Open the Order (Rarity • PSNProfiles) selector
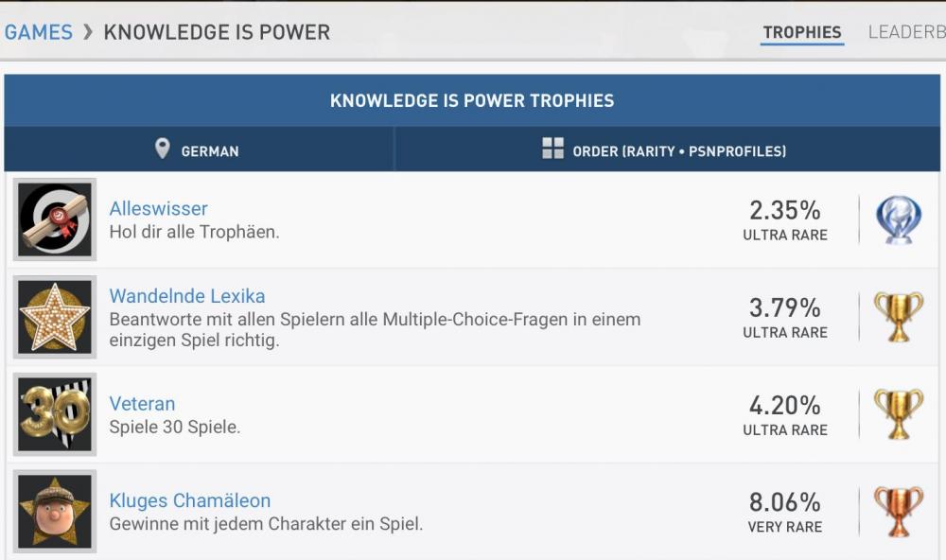Image resolution: width=946 pixels, height=560 pixels. [x=667, y=150]
